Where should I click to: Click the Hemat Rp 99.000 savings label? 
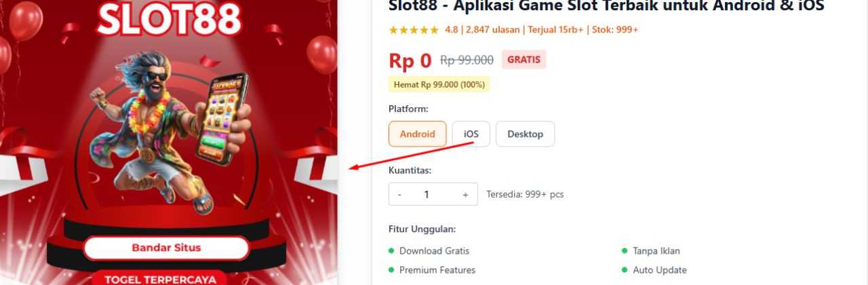point(439,85)
